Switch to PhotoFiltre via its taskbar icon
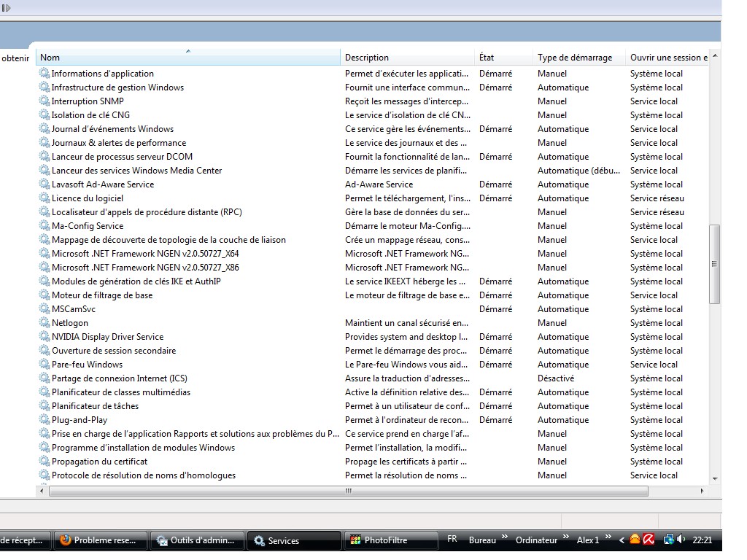Viewport: 747px width, 560px height. (355, 540)
